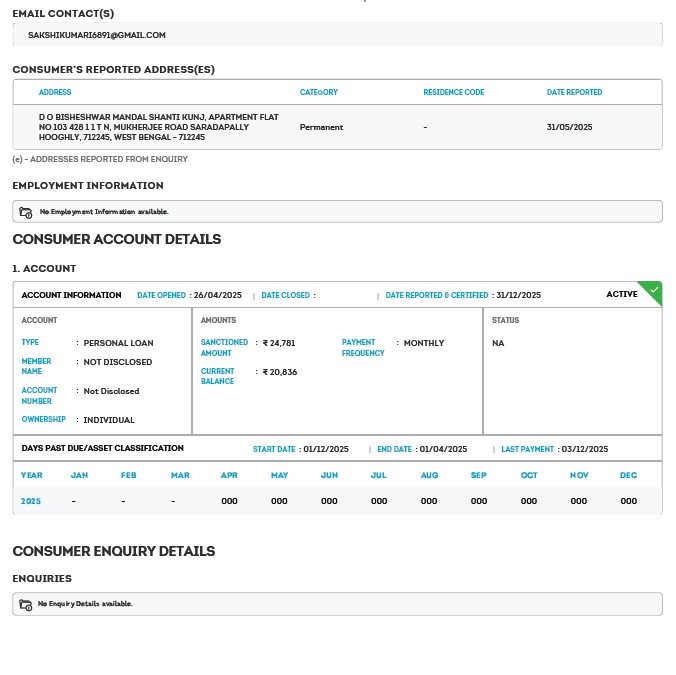Click the Date Opened label
This screenshot has height=675, width=676.
pos(162,295)
